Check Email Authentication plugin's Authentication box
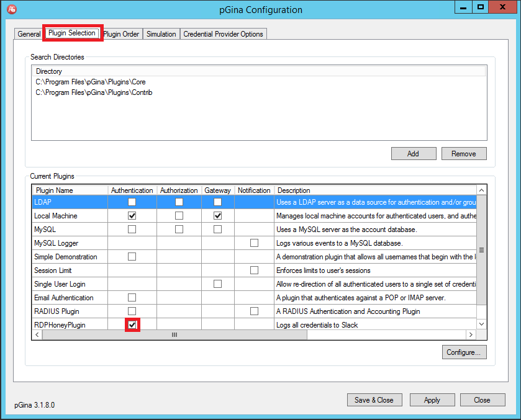Viewport: 521px width, 420px height. point(132,298)
